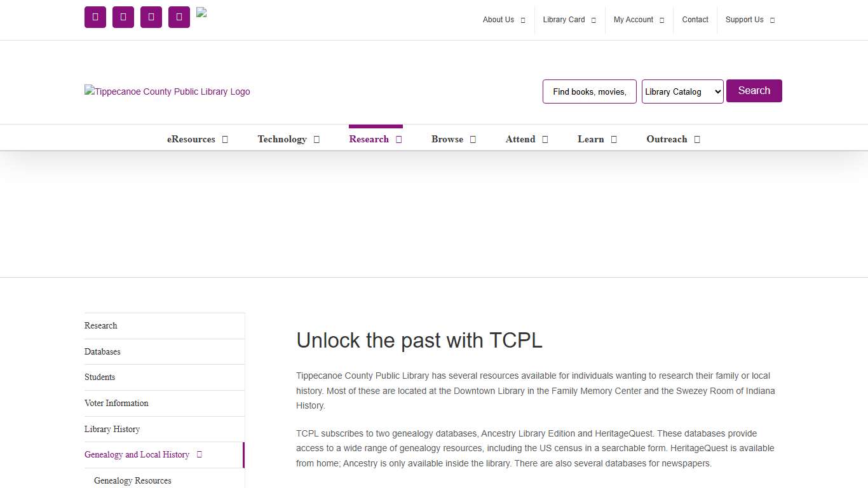Expand the About Us dropdown

pos(503,20)
